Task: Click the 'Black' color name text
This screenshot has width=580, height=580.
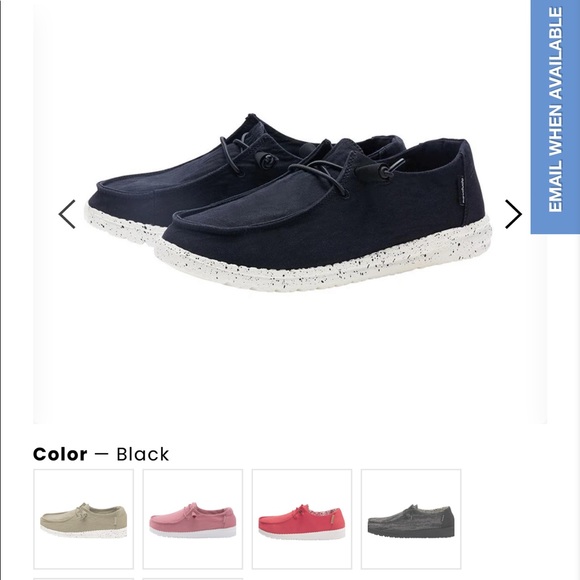Action: point(143,454)
